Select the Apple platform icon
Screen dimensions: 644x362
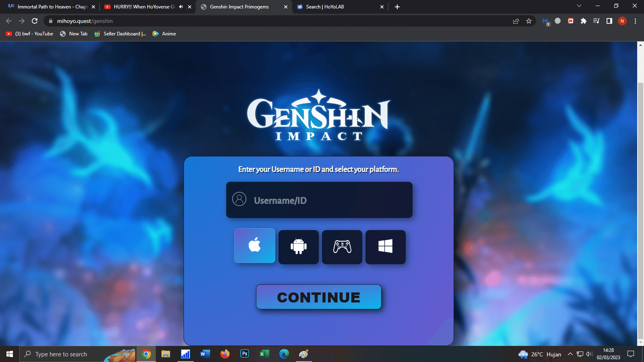point(254,246)
